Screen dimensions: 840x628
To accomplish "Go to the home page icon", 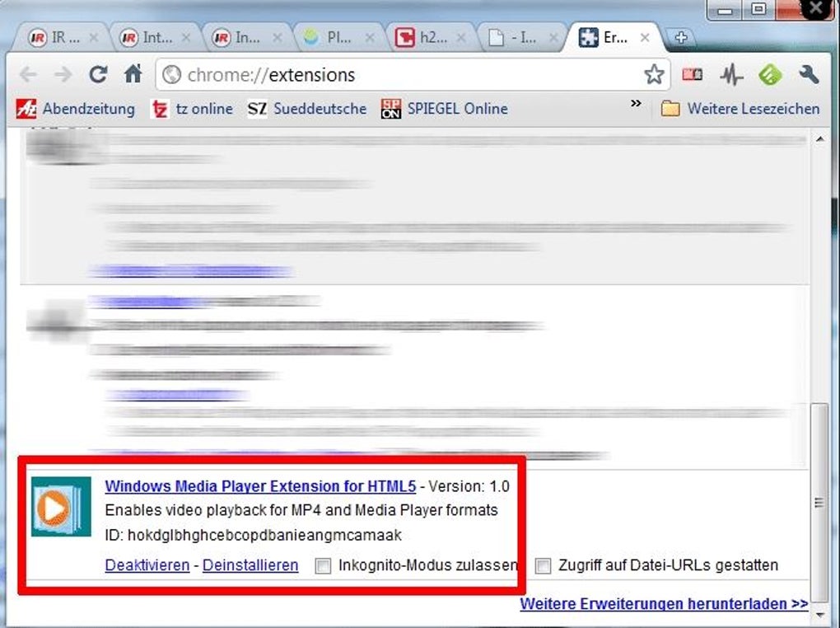I will 133,73.
